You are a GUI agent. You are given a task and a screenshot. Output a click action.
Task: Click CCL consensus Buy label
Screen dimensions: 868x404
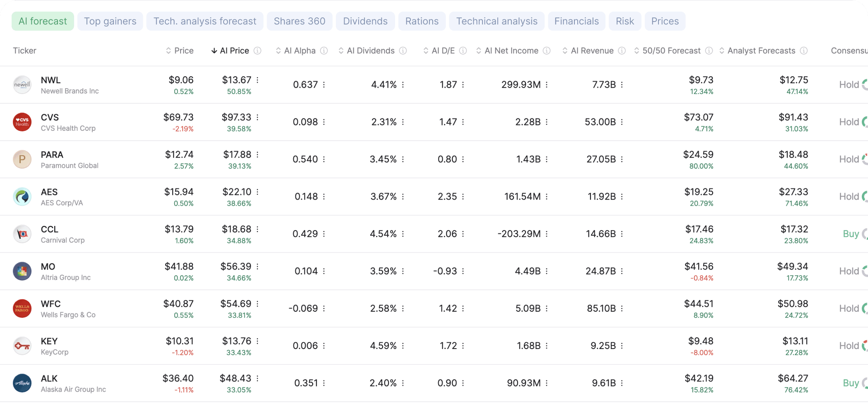pos(851,234)
